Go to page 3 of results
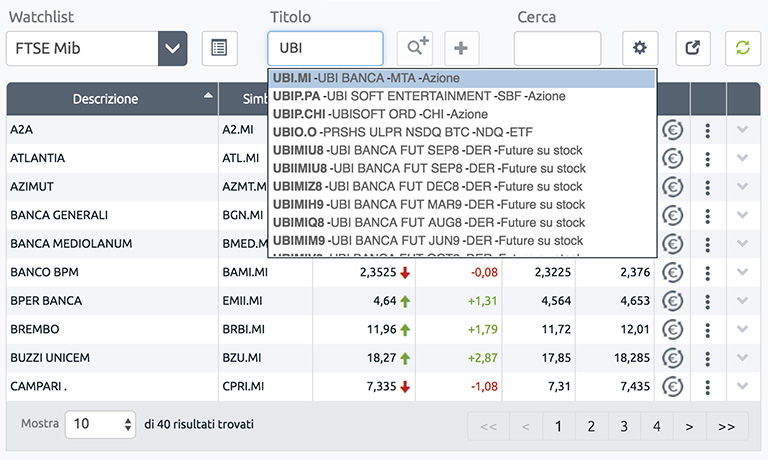Image resolution: width=768 pixels, height=460 pixels. 624,427
